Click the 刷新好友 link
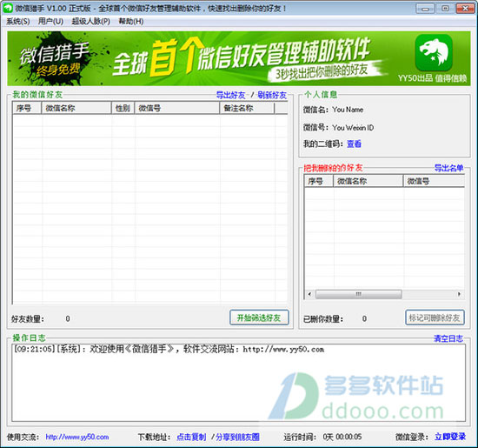The width and height of the screenshot is (478, 448). coord(272,95)
